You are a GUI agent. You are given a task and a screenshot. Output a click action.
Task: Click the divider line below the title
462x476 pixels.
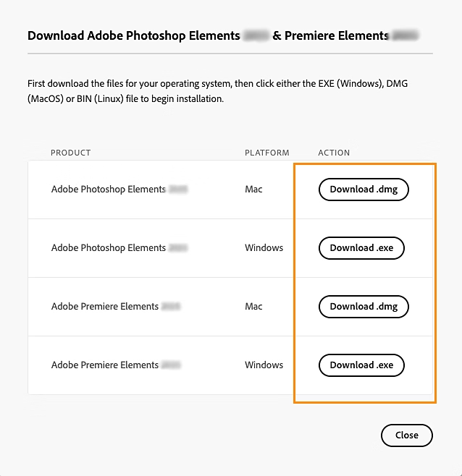(230, 54)
